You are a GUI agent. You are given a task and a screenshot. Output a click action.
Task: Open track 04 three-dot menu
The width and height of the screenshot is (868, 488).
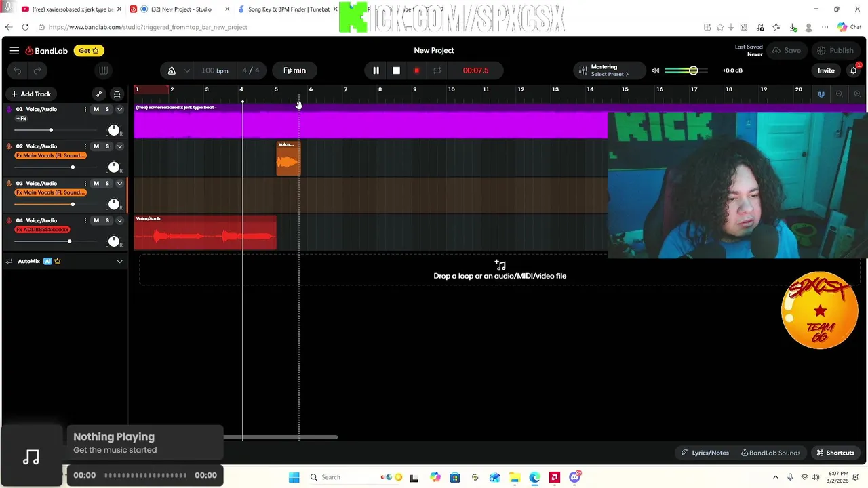tap(85, 220)
